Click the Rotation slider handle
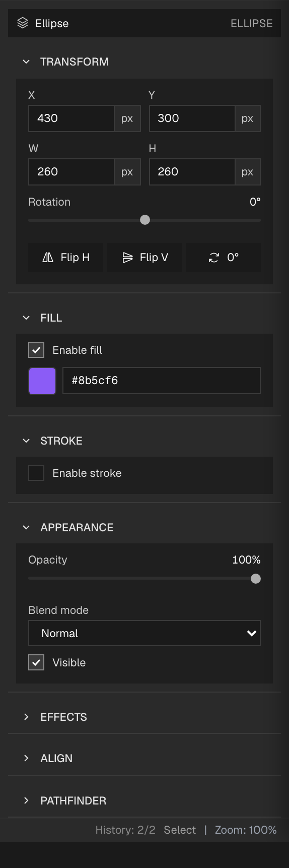The height and width of the screenshot is (868, 289). [145, 220]
